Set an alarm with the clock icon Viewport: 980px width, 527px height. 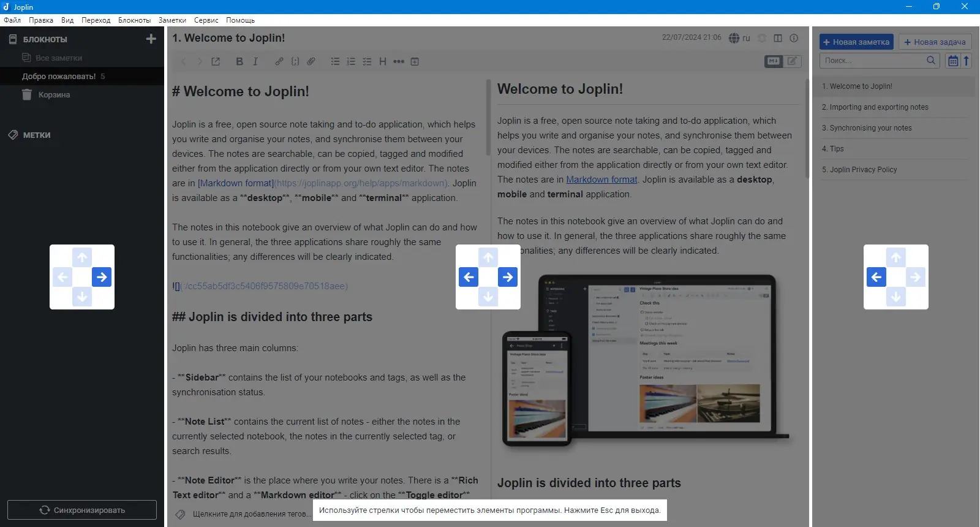tap(762, 38)
